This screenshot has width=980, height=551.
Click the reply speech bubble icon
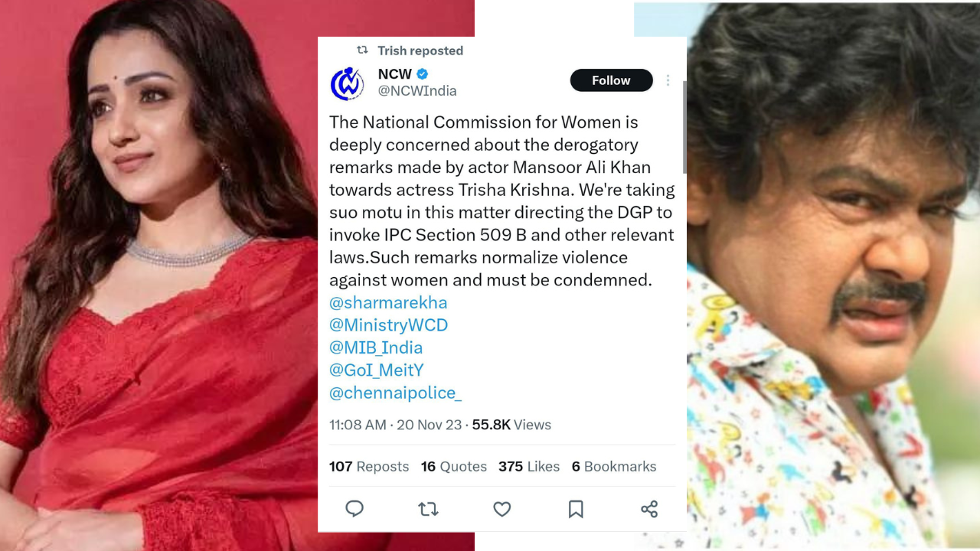tap(354, 509)
